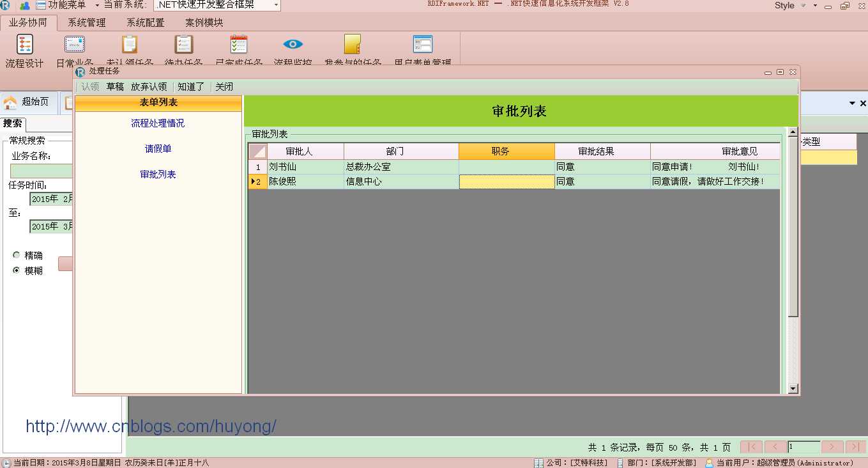868x468 pixels.
Task: Click the 审批意见 column header
Action: coord(715,152)
